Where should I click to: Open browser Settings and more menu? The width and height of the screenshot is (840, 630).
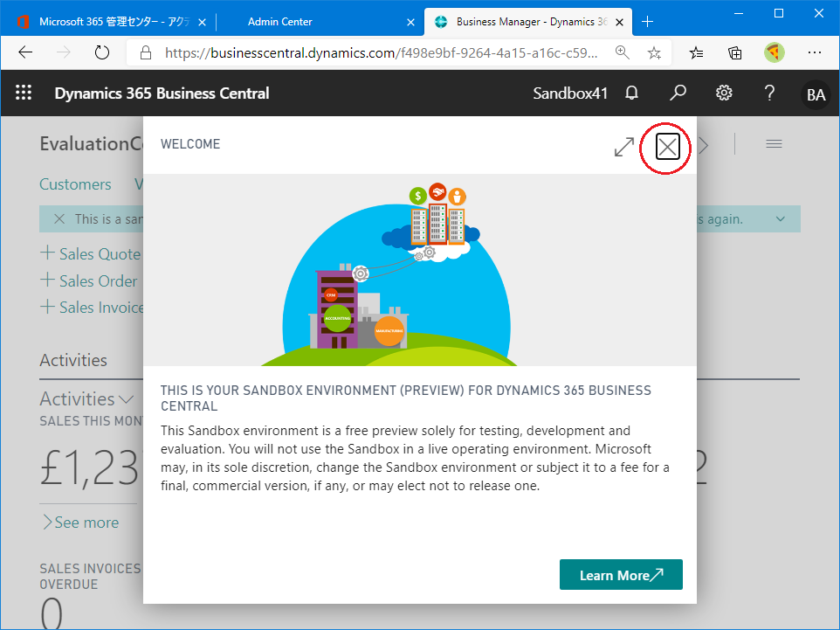815,52
